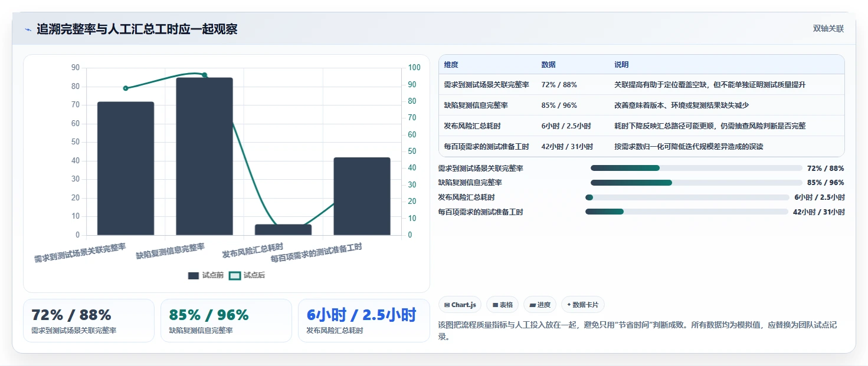Click table row name 需求到测试场景关联完整率

pyautogui.click(x=486, y=85)
